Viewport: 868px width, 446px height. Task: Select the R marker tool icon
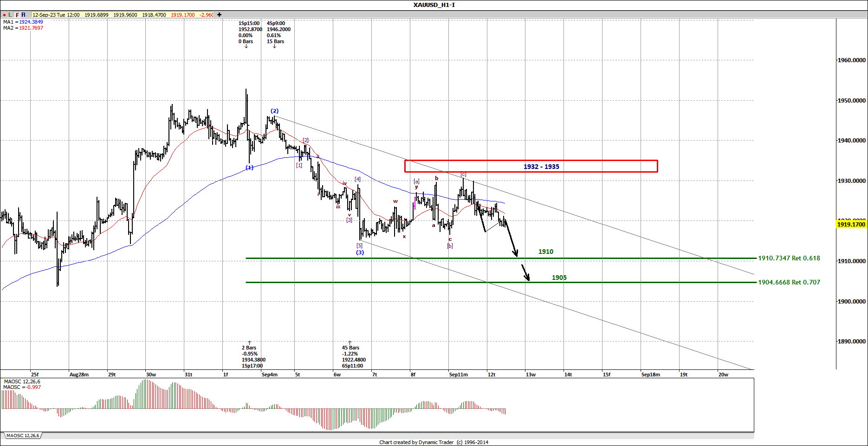pyautogui.click(x=23, y=14)
